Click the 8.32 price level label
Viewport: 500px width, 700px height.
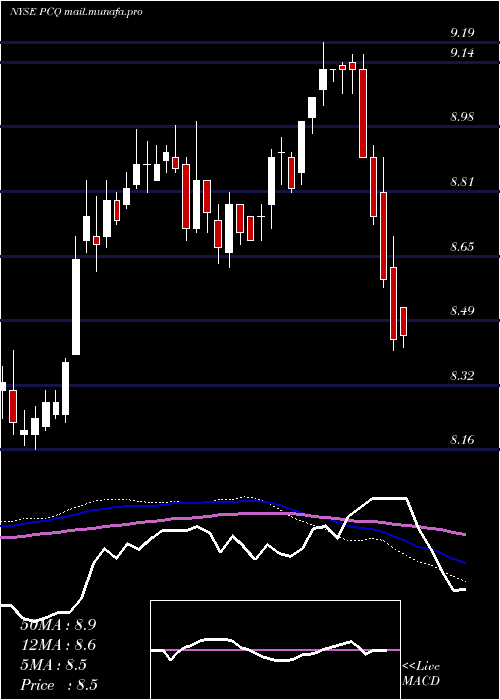click(x=462, y=375)
